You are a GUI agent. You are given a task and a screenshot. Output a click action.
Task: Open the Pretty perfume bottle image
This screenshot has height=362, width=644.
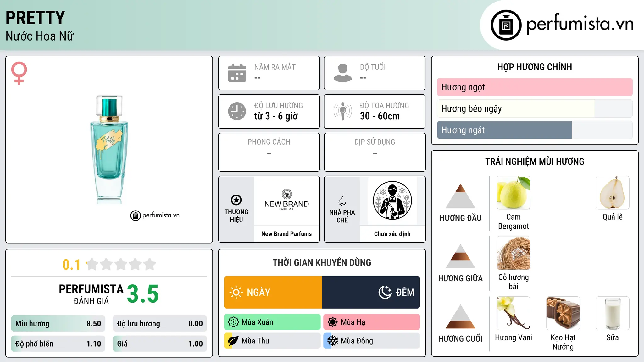pyautogui.click(x=109, y=149)
